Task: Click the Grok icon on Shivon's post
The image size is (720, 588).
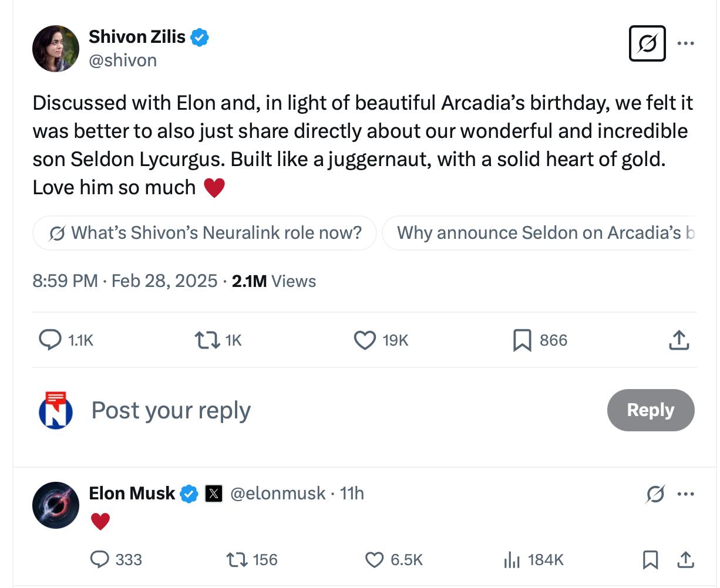Action: [647, 43]
